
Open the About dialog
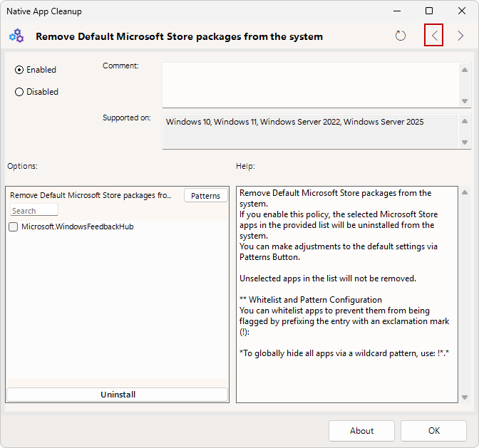click(x=361, y=431)
